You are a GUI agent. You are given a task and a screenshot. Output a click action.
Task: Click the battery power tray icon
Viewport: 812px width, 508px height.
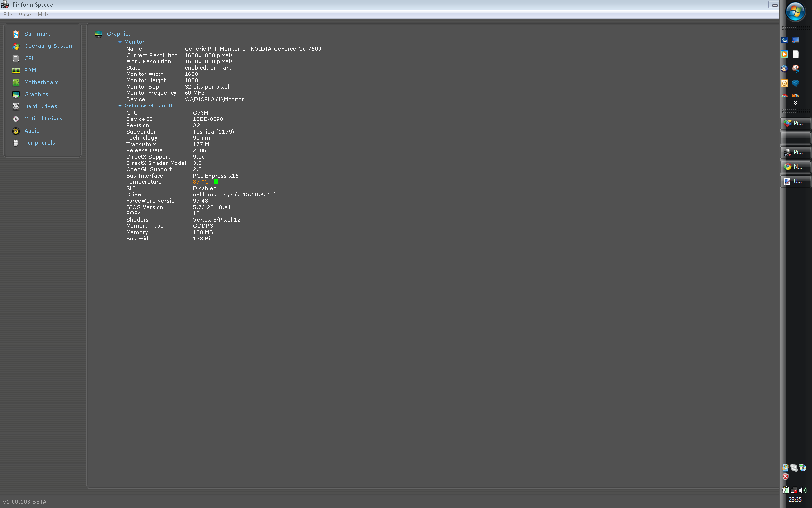coord(785,490)
